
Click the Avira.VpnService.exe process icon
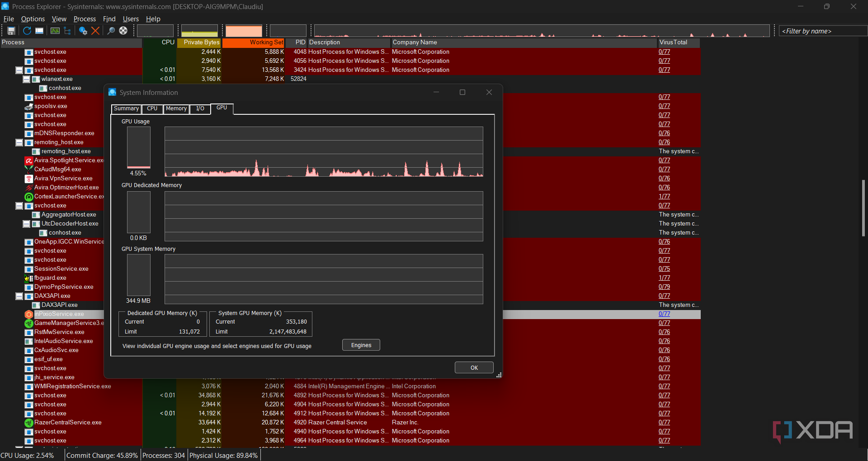(28, 179)
